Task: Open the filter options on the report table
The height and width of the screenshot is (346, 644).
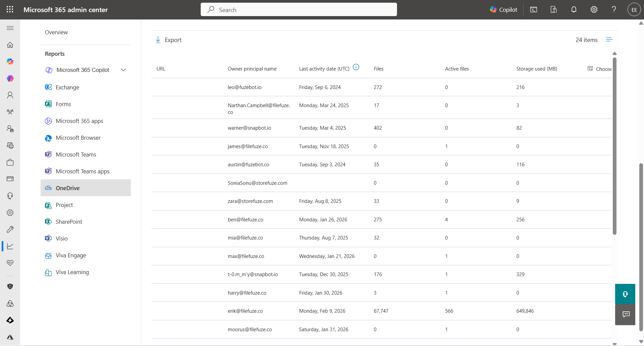Action: point(609,40)
